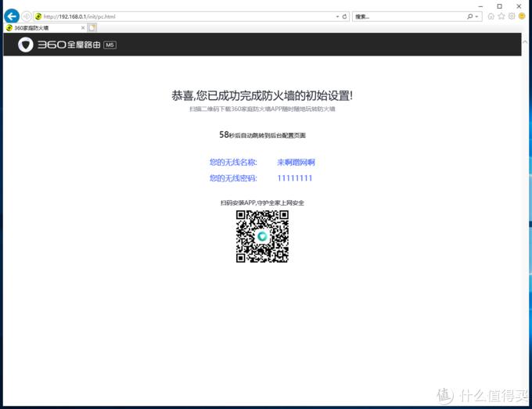Screen dimensions: 532x409
Task: Minimize the browser window
Action: tap(480, 6)
